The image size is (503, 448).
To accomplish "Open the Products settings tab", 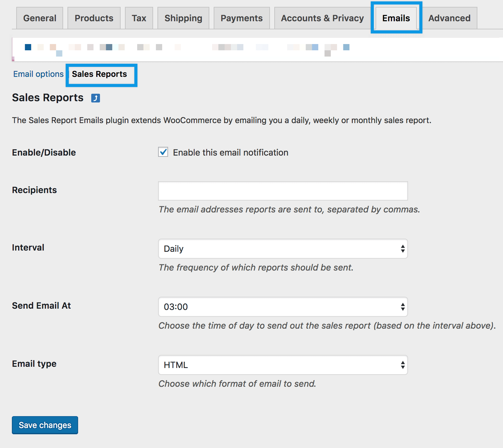I will (x=94, y=18).
